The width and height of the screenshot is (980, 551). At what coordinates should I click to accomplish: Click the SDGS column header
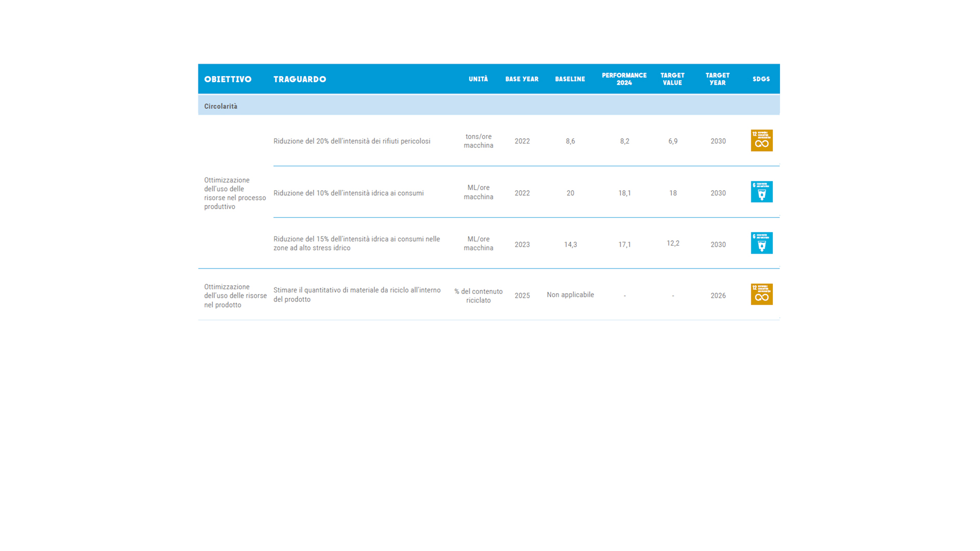point(761,79)
